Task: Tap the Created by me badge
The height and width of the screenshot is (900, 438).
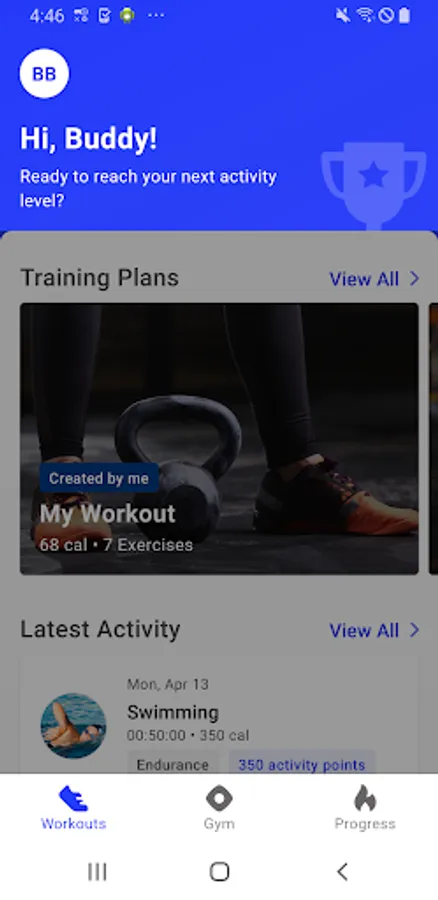Action: coord(99,478)
